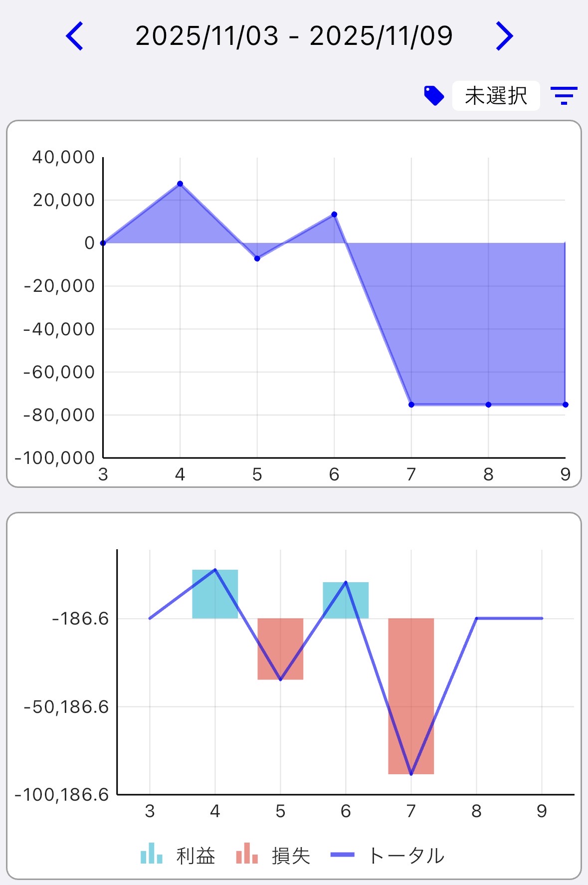The width and height of the screenshot is (588, 885).
Task: Open the filter lines icon
Action: [564, 95]
